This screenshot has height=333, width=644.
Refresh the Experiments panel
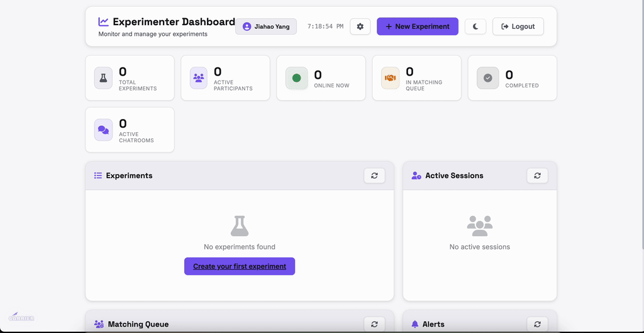coord(374,176)
